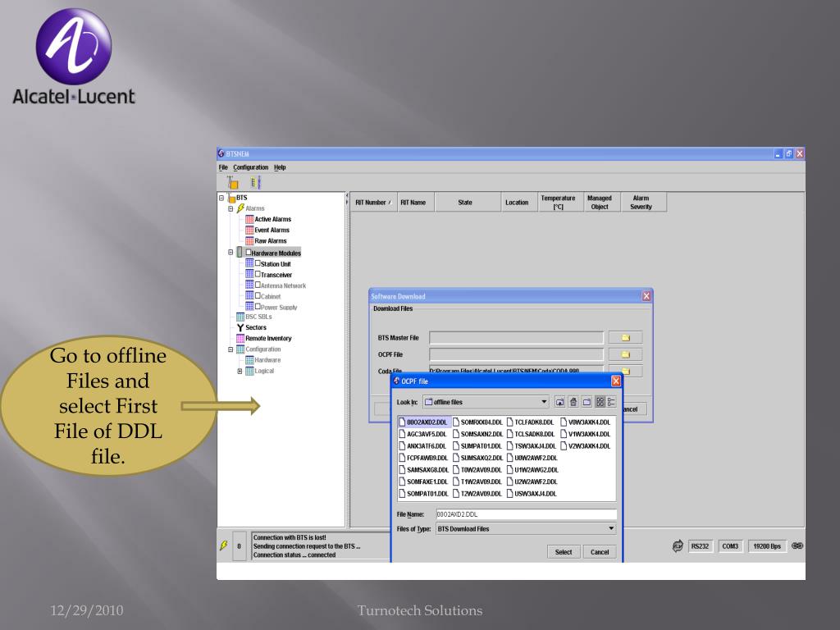Image resolution: width=840 pixels, height=630 pixels.
Task: Click the Managed Object column header
Action: (x=601, y=203)
